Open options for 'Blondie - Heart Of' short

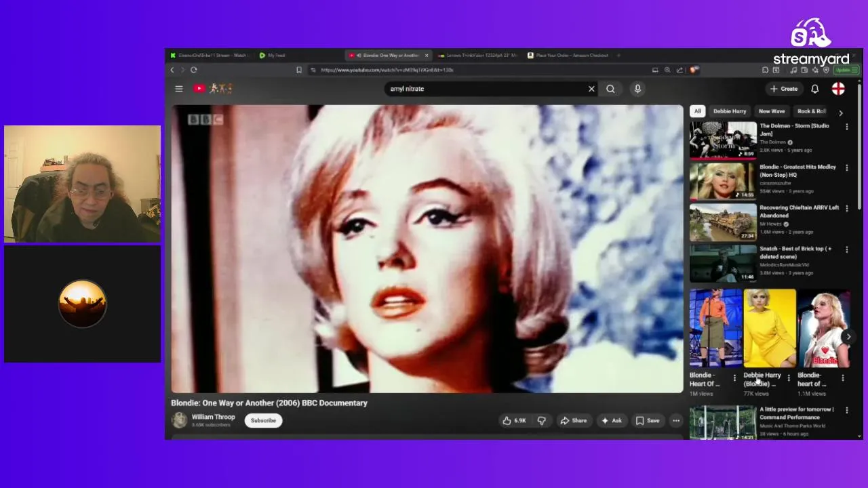point(734,378)
